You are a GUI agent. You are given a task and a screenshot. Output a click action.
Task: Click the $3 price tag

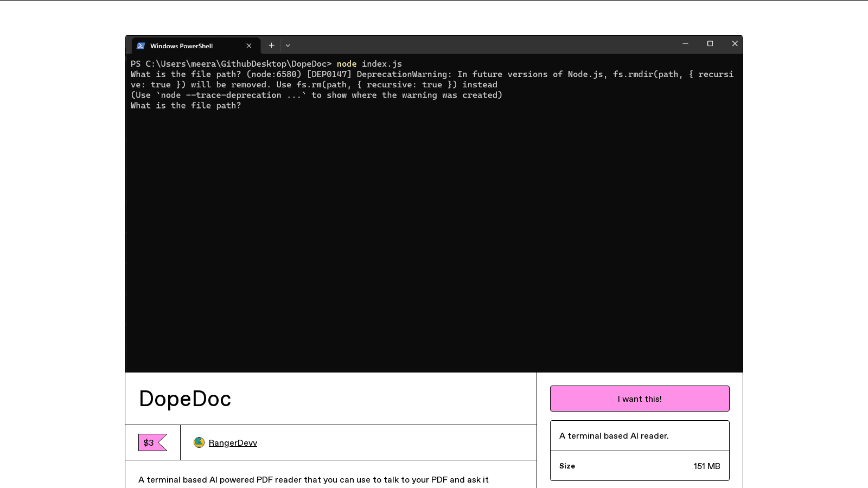(152, 442)
